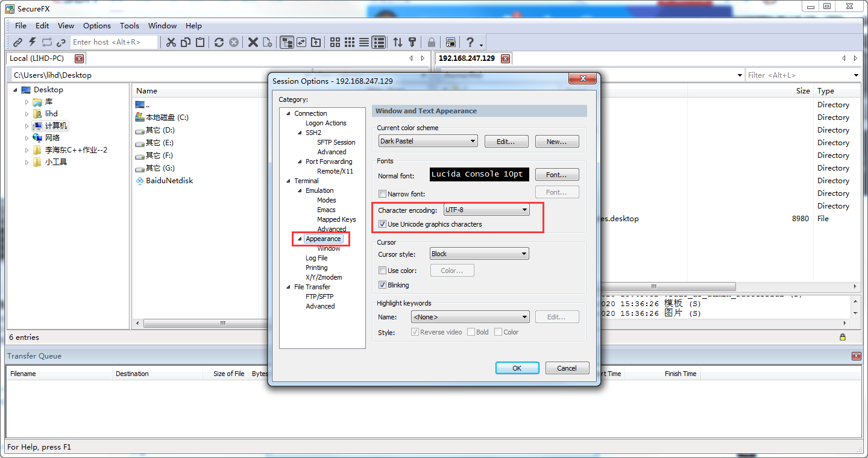Screen dimensions: 868x458
Task: Click the Enter host input field
Action: (x=114, y=42)
